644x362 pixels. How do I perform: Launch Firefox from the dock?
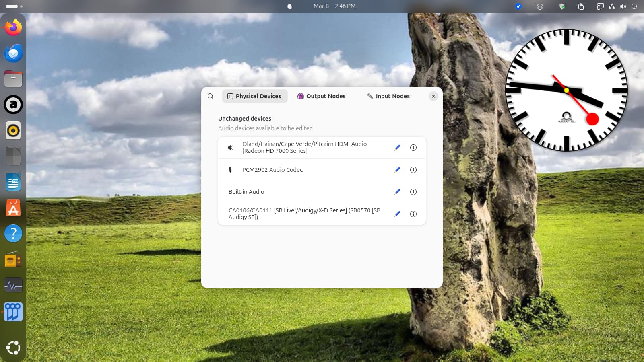[x=13, y=27]
